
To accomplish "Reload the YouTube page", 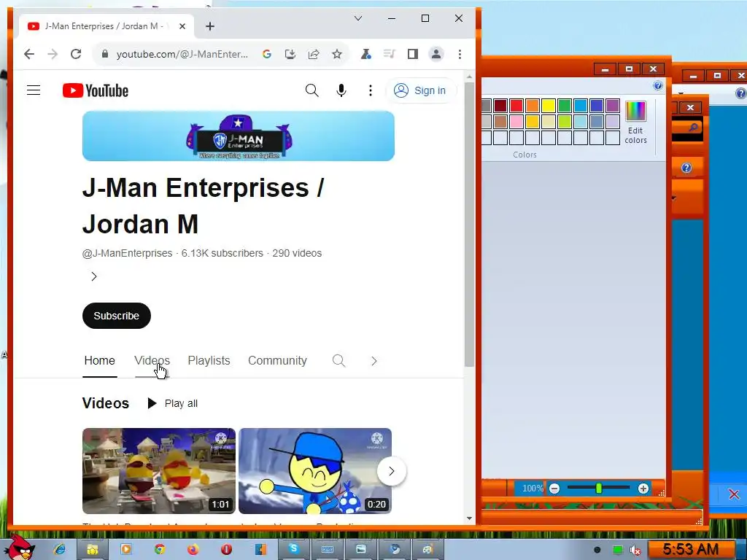I will 76,54.
